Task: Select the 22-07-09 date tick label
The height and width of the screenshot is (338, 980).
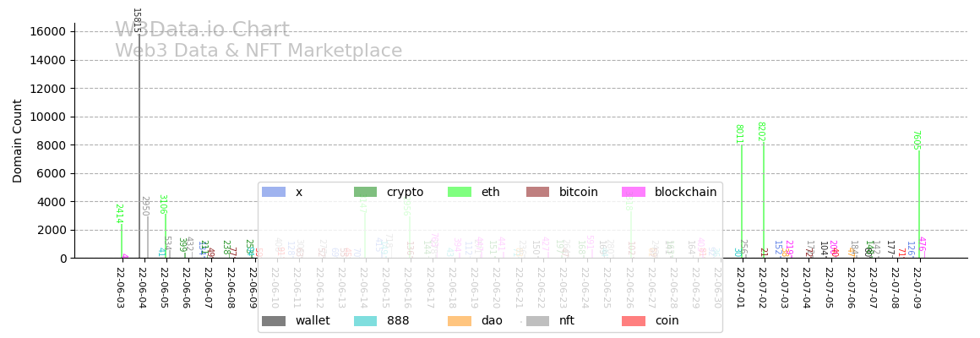Action: coord(917,287)
